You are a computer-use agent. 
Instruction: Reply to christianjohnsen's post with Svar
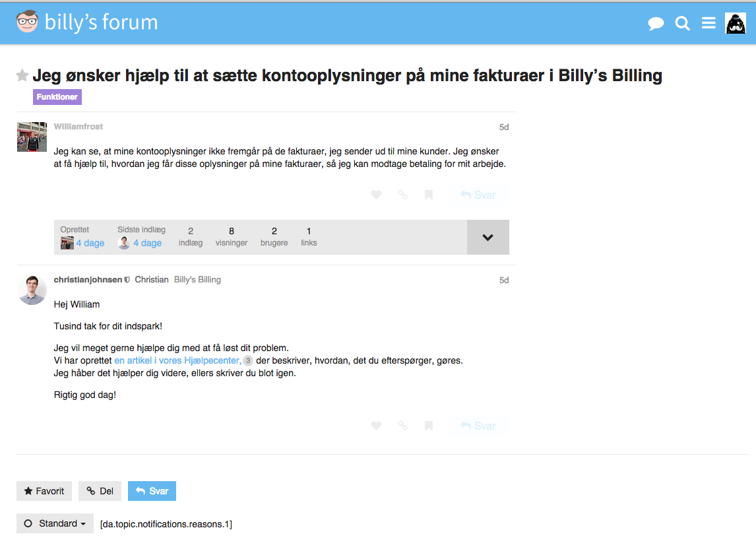tap(478, 426)
